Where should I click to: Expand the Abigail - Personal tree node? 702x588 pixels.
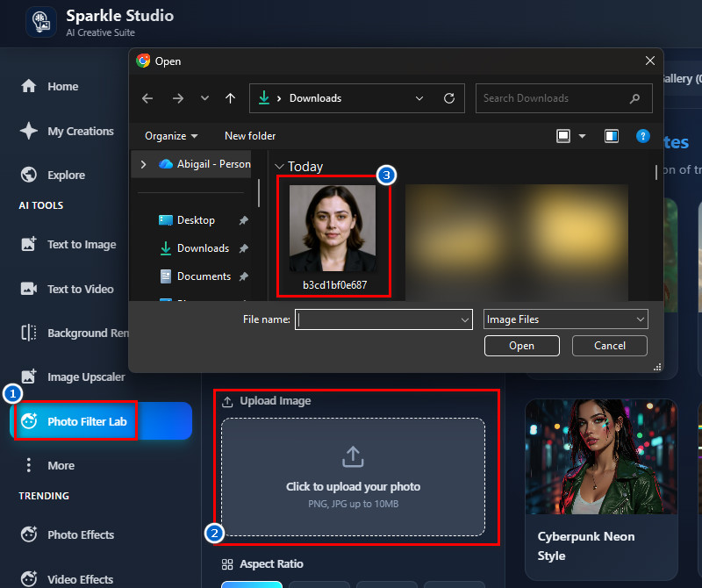(x=143, y=164)
